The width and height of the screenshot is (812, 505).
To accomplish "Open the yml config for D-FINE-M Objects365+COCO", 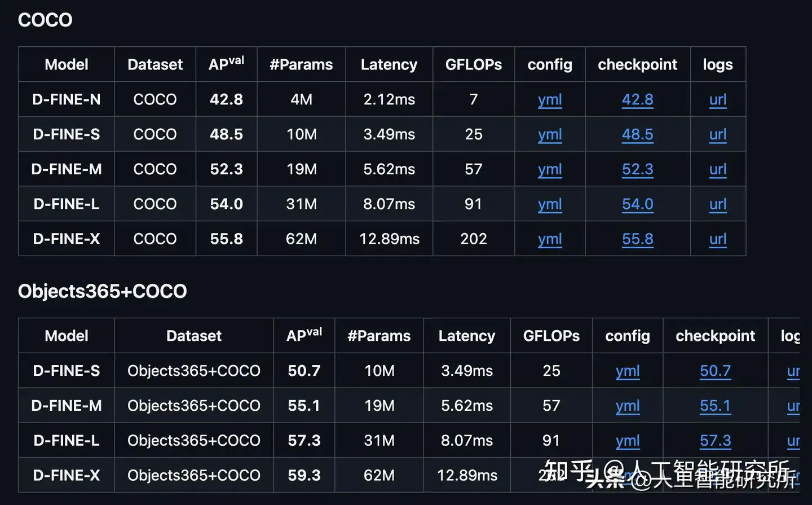I will [x=628, y=406].
